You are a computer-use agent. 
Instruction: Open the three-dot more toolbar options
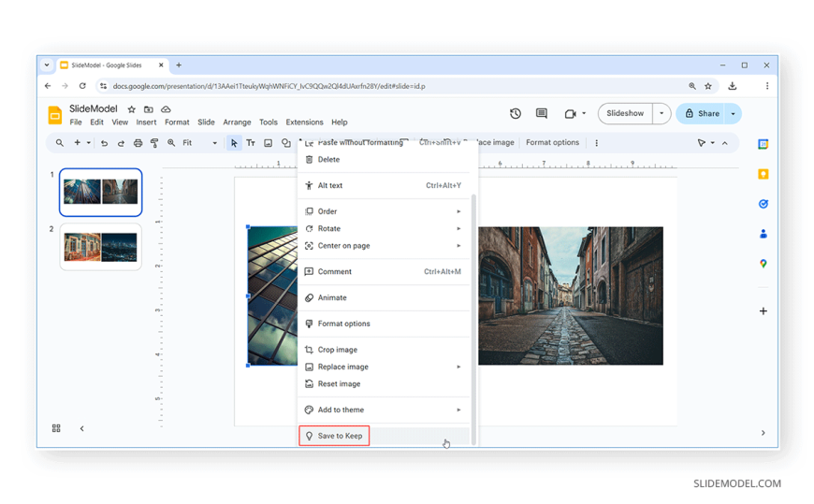point(597,143)
